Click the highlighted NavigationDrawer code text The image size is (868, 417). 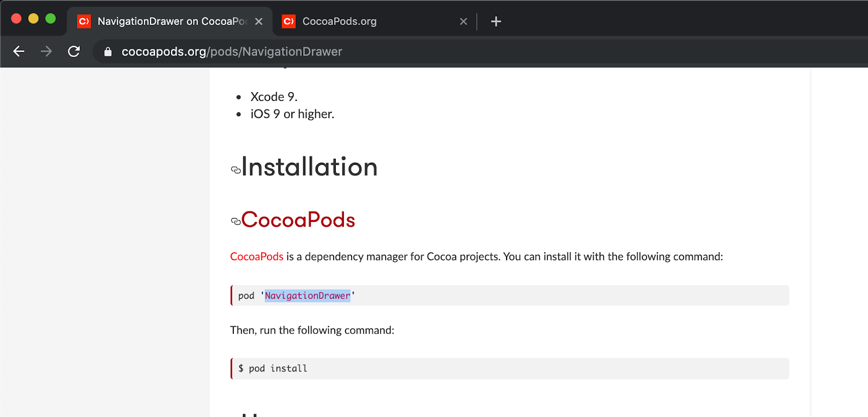coord(307,296)
